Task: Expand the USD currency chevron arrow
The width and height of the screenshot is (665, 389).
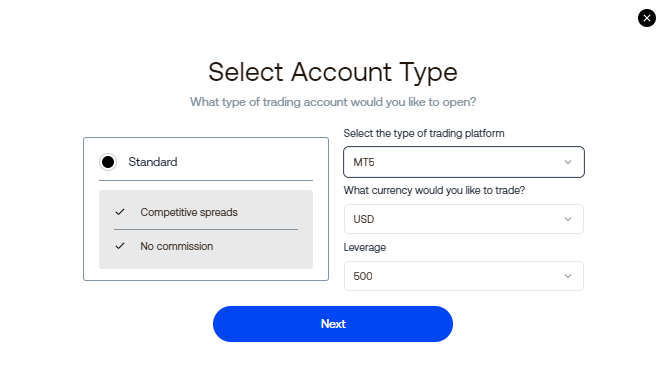Action: tap(567, 219)
